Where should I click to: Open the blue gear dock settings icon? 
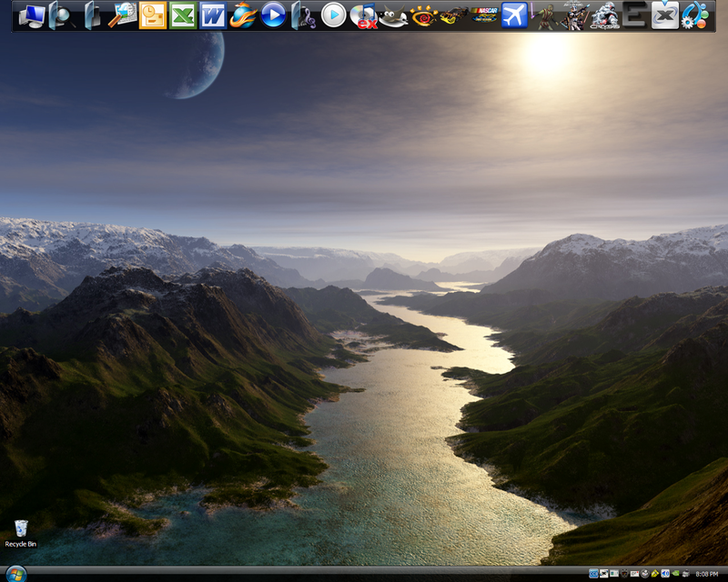tap(695, 15)
